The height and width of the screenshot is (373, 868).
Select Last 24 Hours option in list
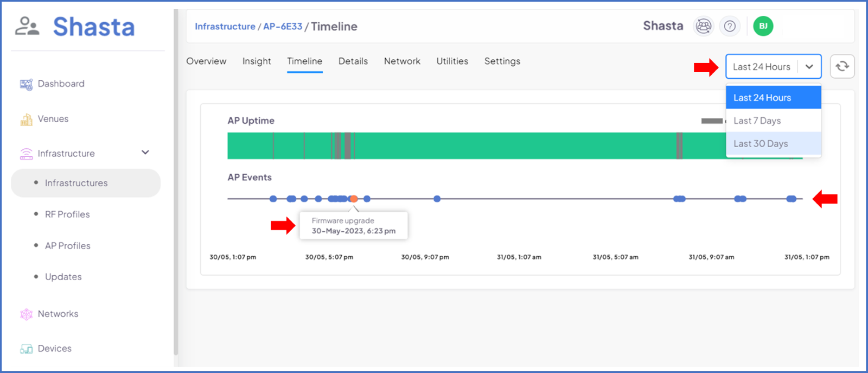(x=774, y=98)
